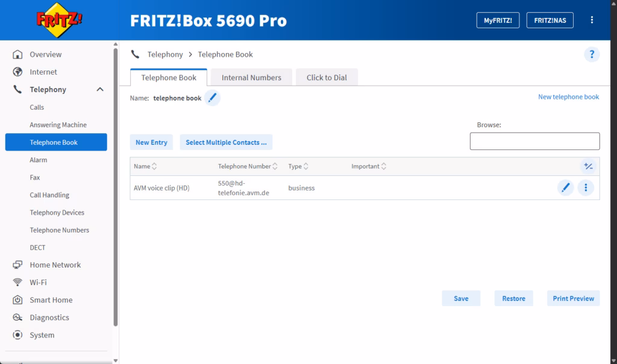Image resolution: width=617 pixels, height=364 pixels.
Task: Open Answering Machine in sidebar
Action: pyautogui.click(x=58, y=125)
